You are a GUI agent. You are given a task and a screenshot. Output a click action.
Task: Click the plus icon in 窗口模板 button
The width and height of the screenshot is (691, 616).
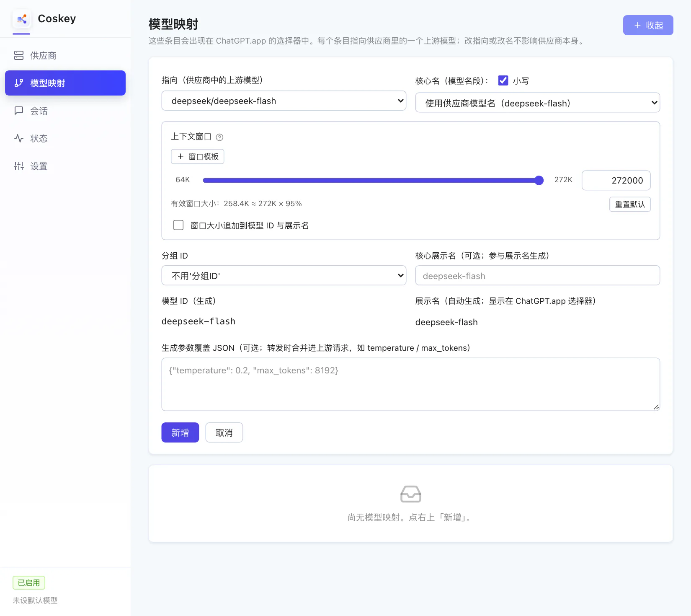(x=180, y=156)
